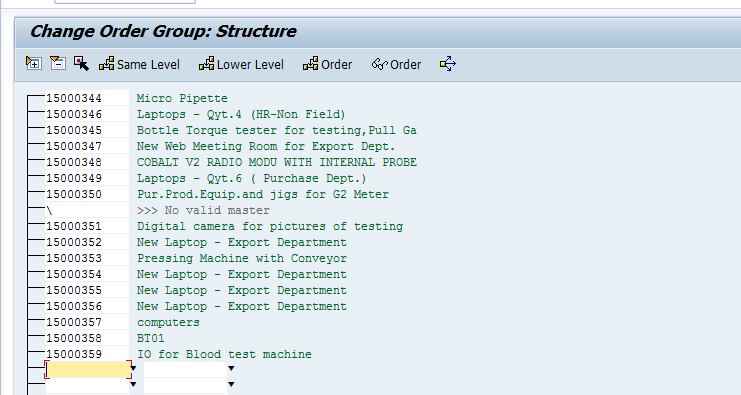Select order 15000348 COBALT V2 RADIO
The image size is (741, 395).
coord(231,162)
